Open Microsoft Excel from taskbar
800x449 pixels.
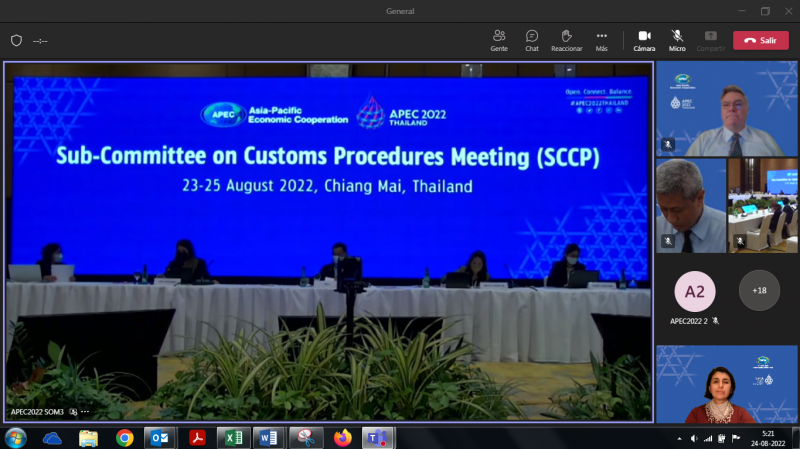(x=232, y=438)
